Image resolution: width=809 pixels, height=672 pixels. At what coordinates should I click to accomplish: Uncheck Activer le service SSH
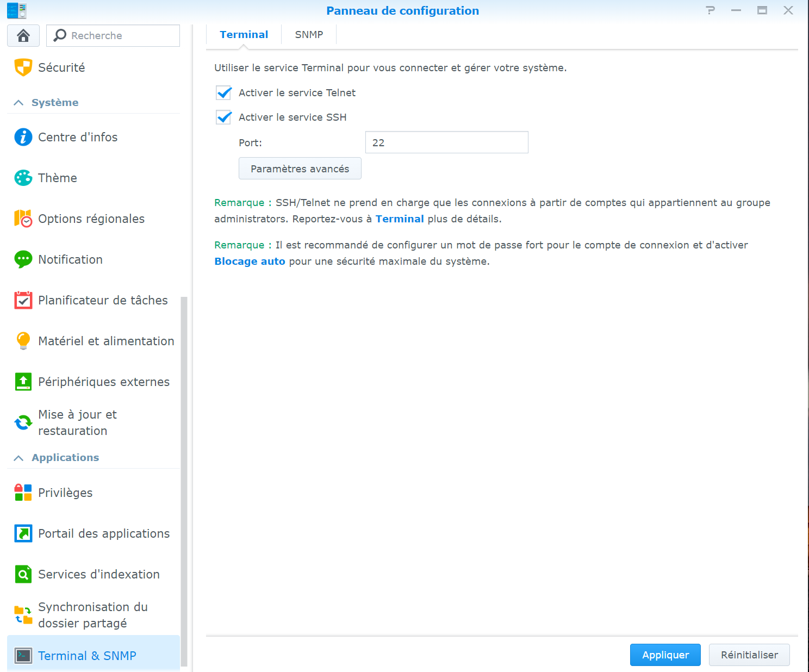pos(224,117)
